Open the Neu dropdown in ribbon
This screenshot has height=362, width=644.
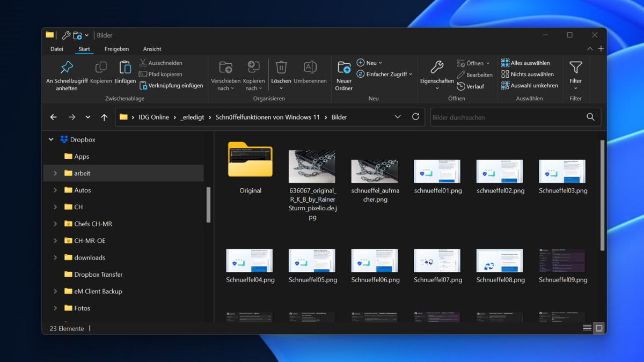pos(370,63)
